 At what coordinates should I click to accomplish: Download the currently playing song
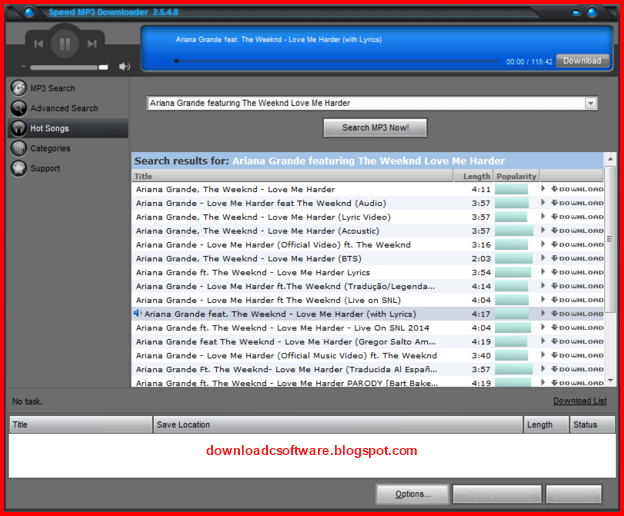coord(582,60)
